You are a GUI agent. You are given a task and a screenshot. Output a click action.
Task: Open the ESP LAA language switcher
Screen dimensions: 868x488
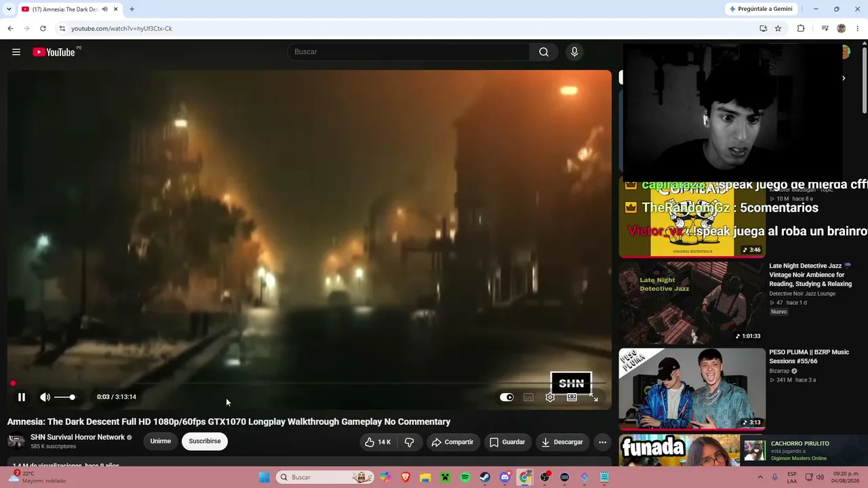(x=792, y=477)
